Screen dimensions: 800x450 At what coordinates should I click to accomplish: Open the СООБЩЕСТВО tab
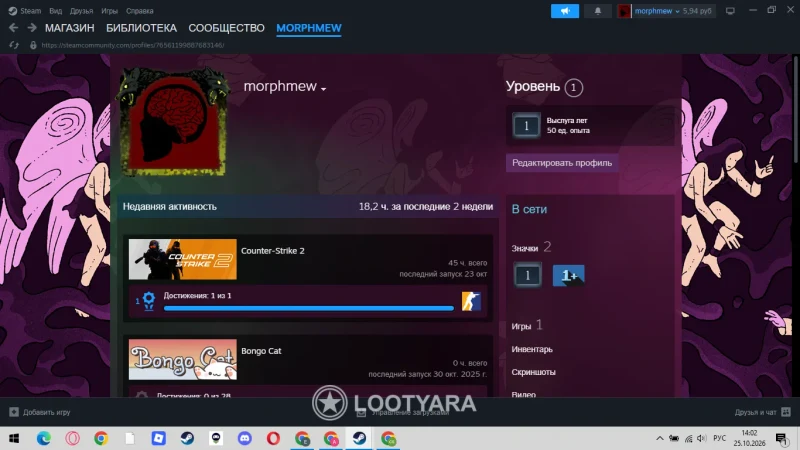pyautogui.click(x=227, y=28)
